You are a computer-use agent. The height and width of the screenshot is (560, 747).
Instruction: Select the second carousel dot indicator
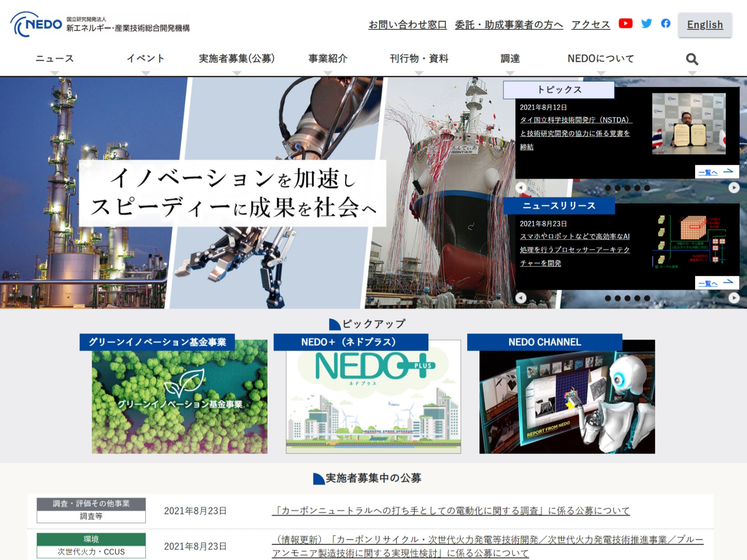pos(618,188)
